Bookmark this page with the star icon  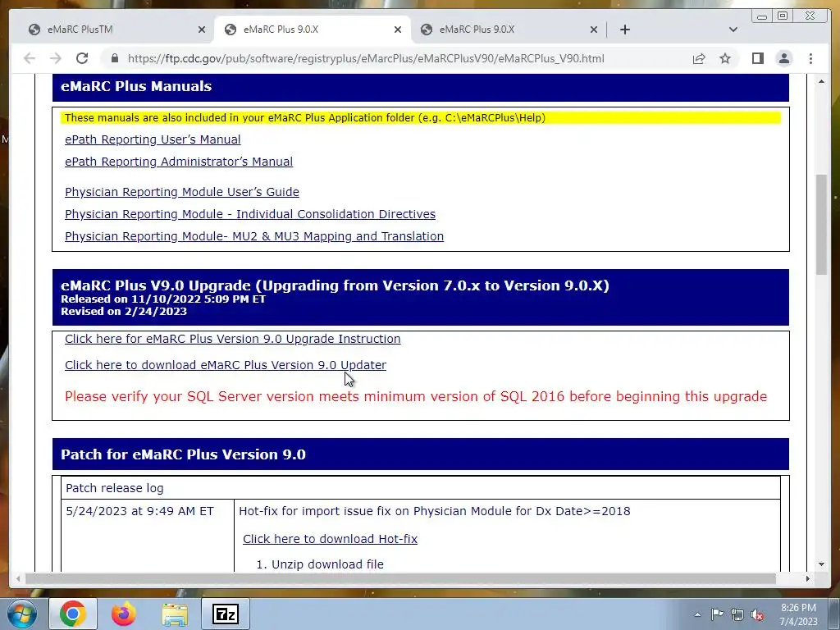pos(725,58)
